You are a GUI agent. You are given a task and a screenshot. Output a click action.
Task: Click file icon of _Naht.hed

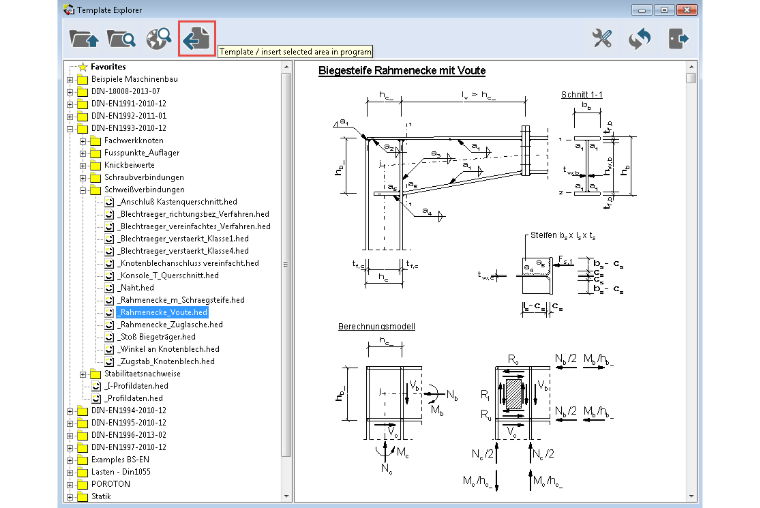point(110,288)
